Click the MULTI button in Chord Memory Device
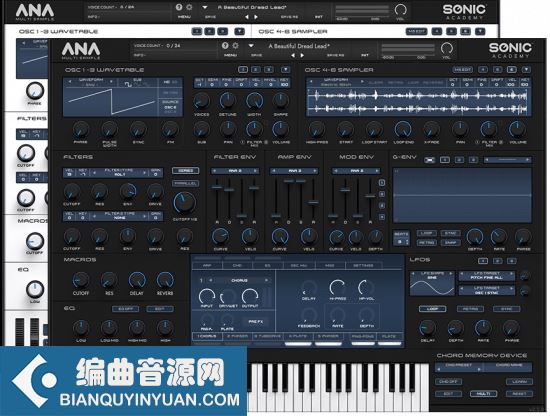This screenshot has height=416, width=550. coord(483,394)
